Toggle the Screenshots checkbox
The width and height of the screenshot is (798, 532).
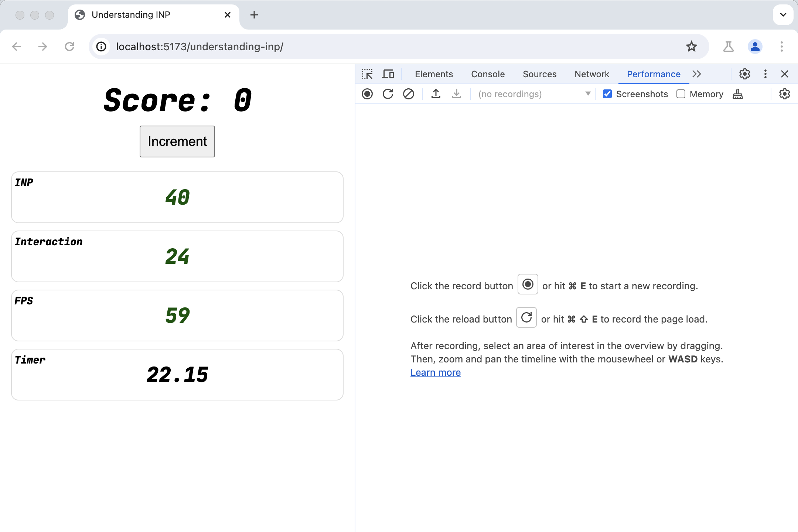pyautogui.click(x=607, y=94)
